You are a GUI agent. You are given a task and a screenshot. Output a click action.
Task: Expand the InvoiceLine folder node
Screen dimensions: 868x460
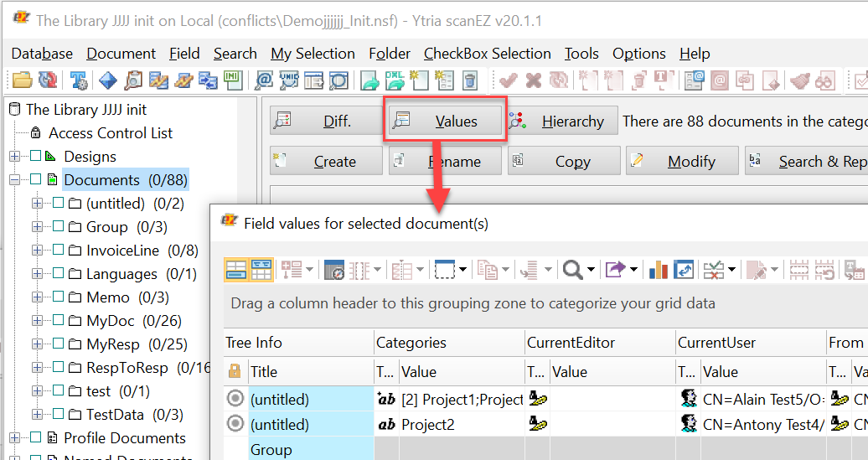click(x=37, y=251)
